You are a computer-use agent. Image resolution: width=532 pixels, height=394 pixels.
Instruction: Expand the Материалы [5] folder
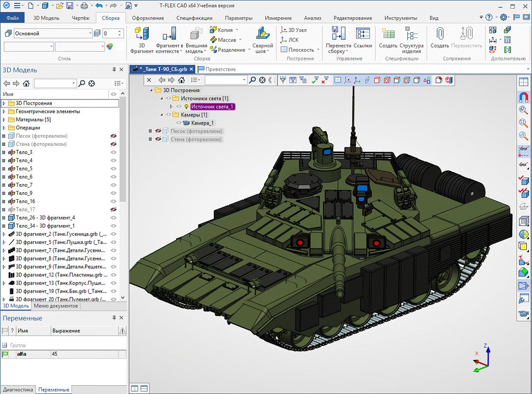click(x=4, y=119)
